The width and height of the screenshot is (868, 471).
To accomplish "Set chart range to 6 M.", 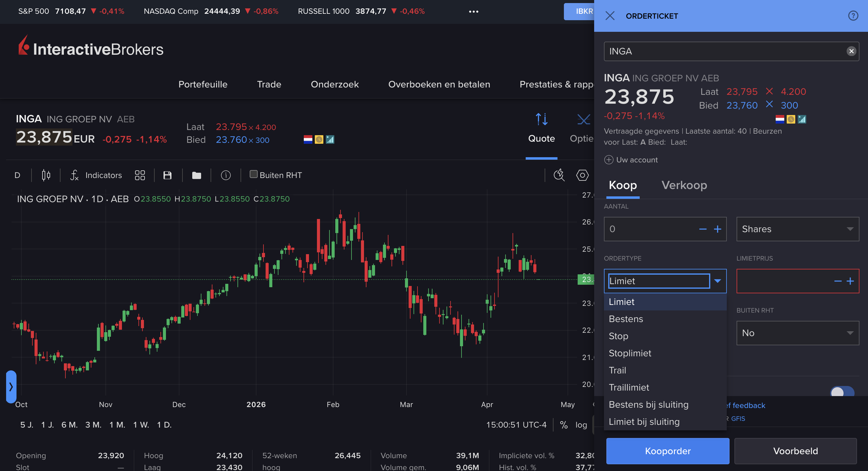I will (69, 425).
